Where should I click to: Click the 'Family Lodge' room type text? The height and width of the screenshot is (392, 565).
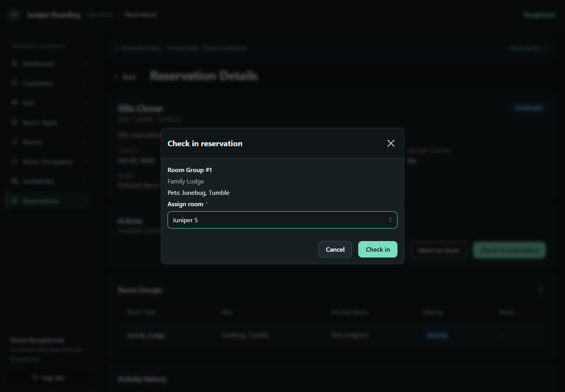click(186, 181)
